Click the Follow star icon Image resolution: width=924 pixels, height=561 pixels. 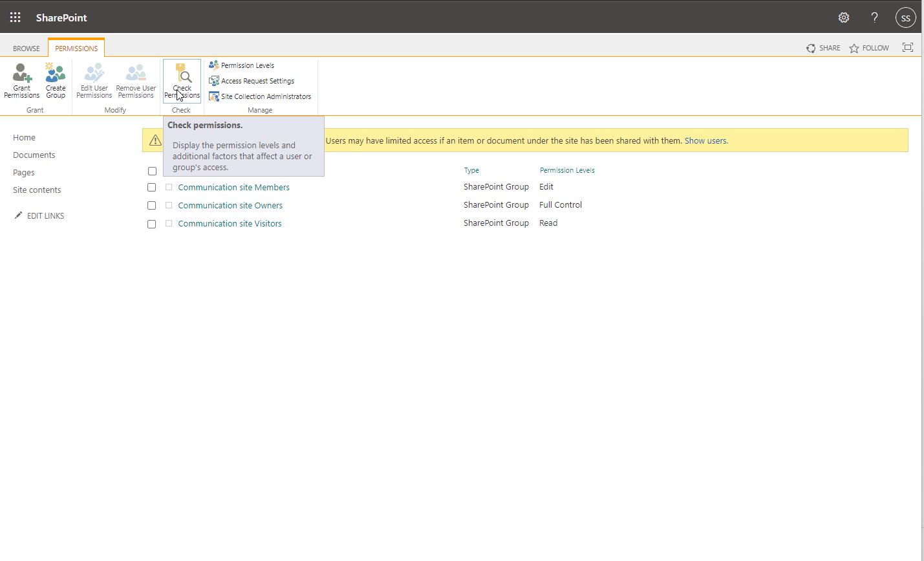coord(854,49)
